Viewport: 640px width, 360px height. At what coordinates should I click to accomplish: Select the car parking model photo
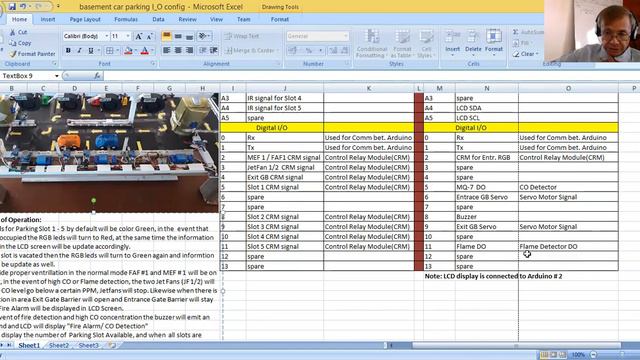tap(109, 153)
